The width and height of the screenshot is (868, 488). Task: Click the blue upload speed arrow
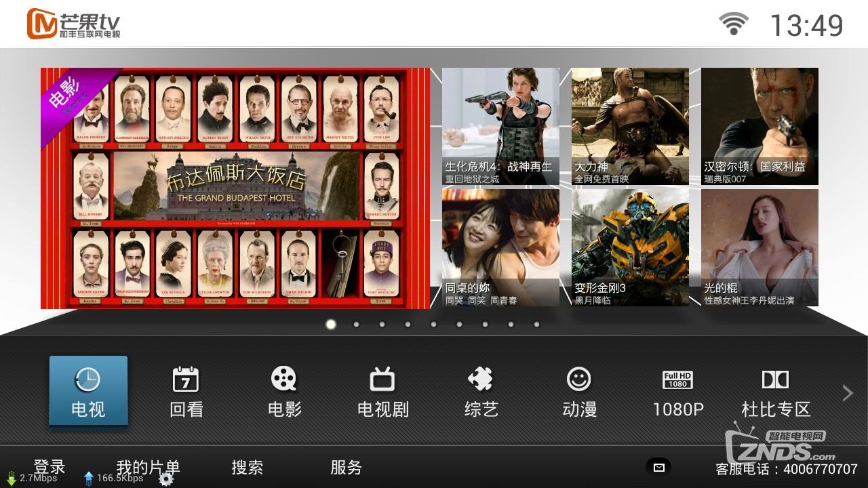[x=89, y=478]
